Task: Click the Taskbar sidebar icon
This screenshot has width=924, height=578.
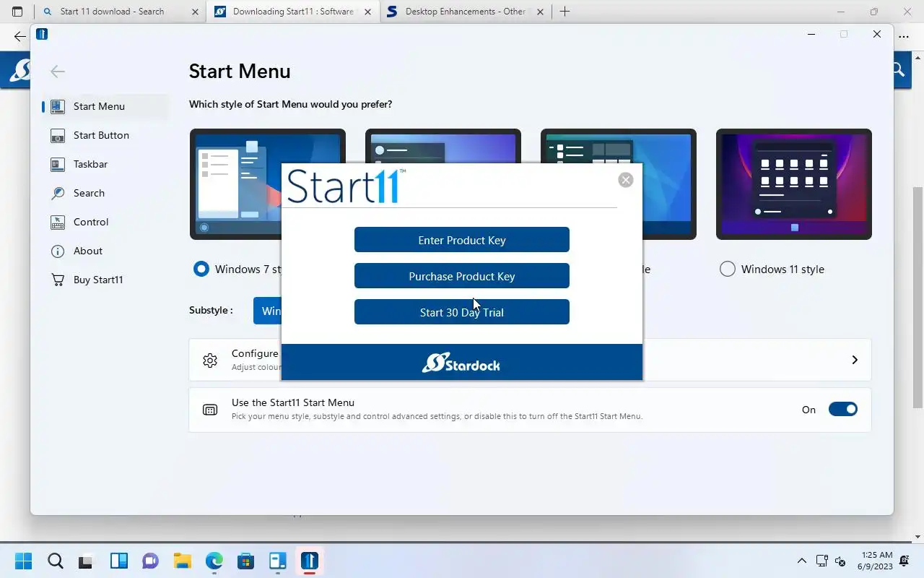Action: [x=58, y=164]
